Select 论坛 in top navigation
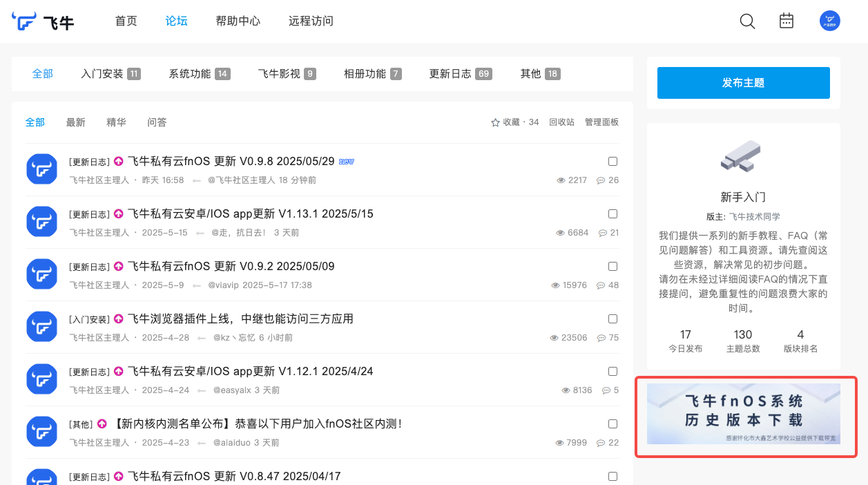 tap(177, 21)
